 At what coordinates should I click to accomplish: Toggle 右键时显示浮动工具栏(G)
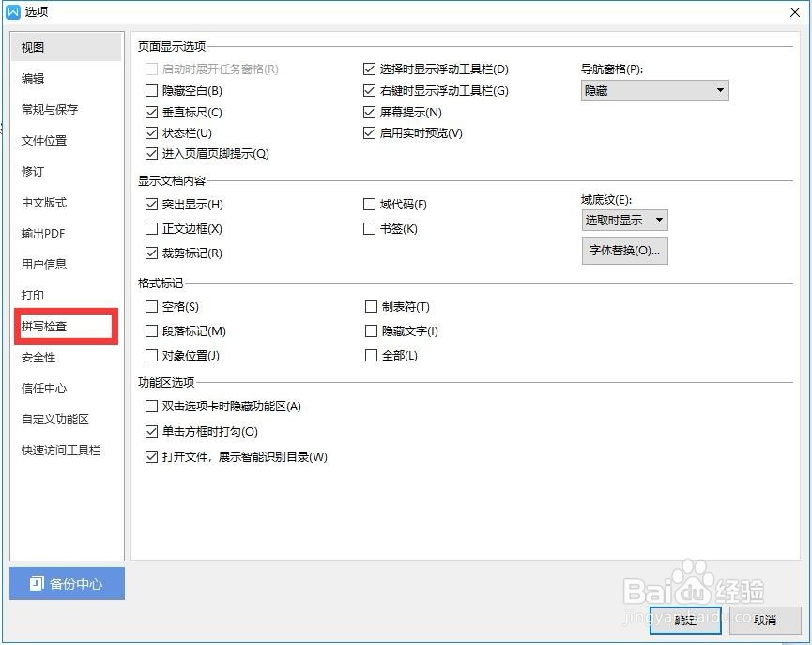(x=369, y=91)
